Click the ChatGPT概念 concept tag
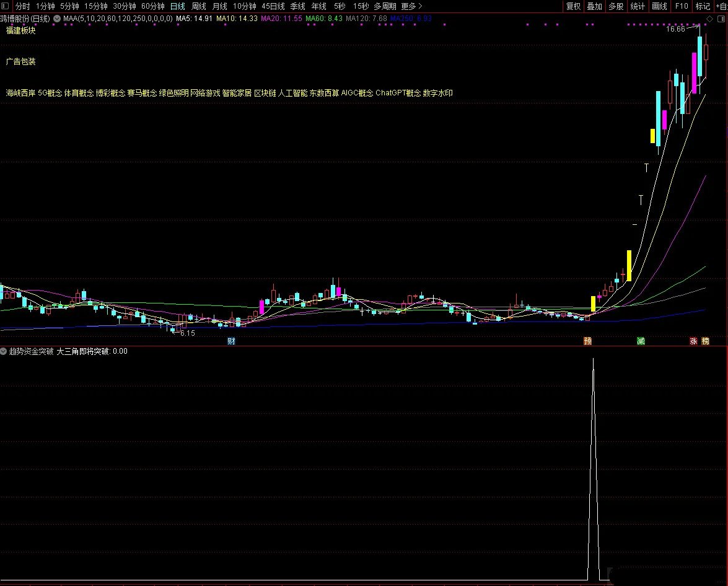This screenshot has height=586, width=728. [x=398, y=94]
